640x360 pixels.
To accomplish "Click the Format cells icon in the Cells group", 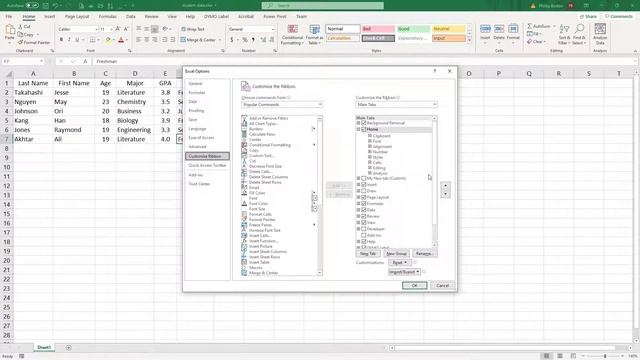I will click(513, 29).
